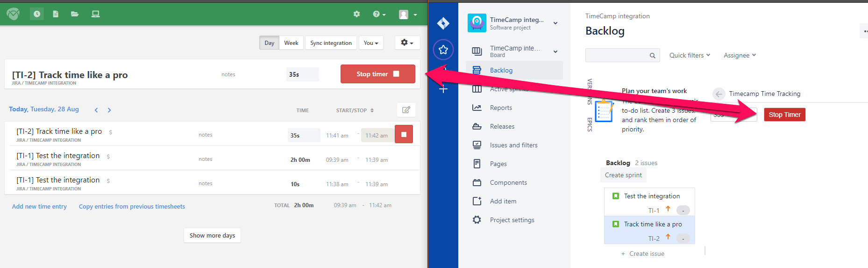Viewport: 868px width, 268px height.
Task: Open the projects folder icon in TimeCamp
Action: (75, 14)
